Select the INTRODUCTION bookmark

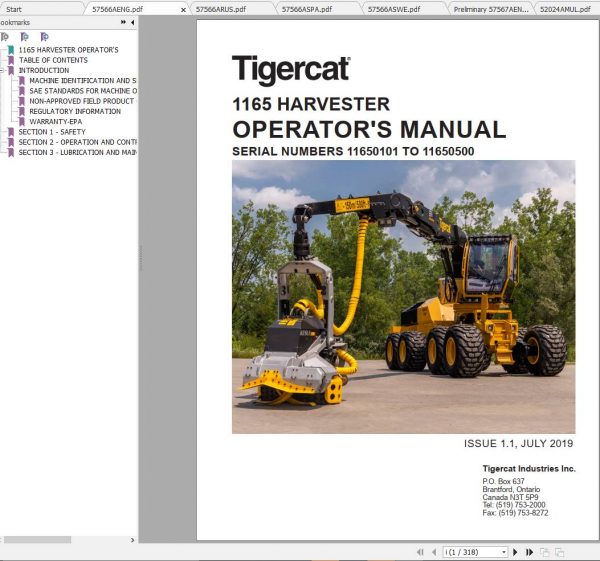pos(44,70)
